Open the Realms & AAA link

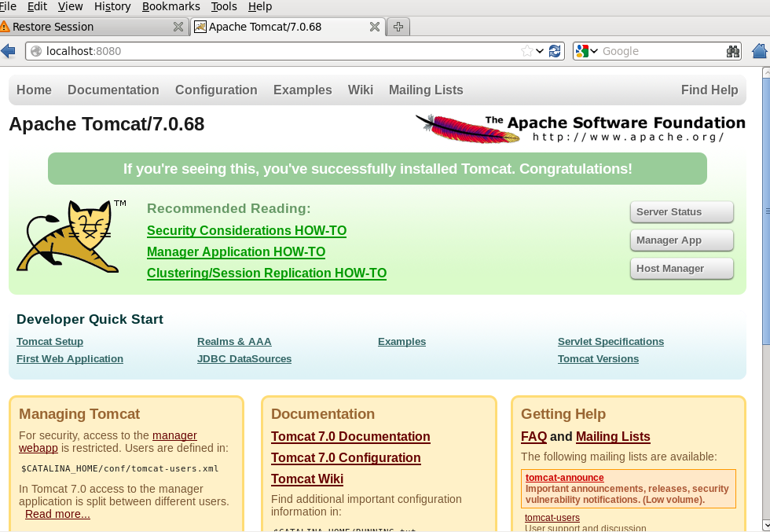[234, 341]
